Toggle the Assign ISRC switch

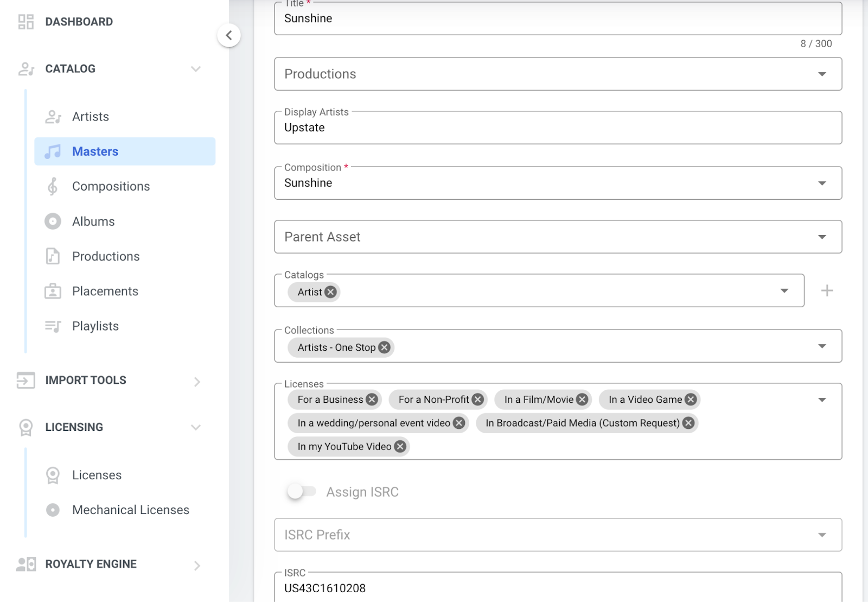pyautogui.click(x=301, y=492)
